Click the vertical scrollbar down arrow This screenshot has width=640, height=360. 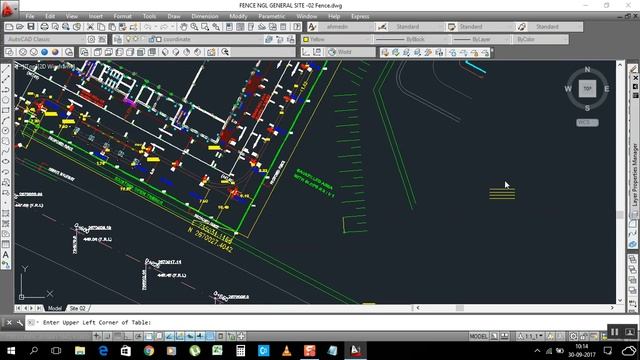[620, 300]
